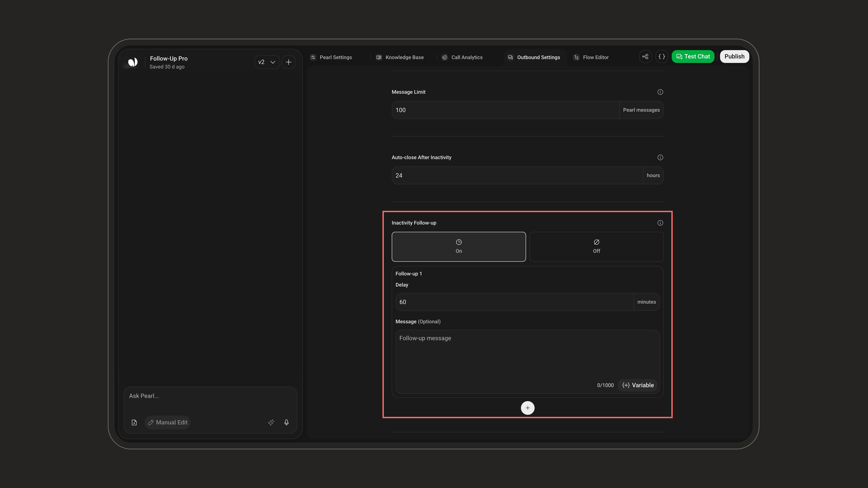The width and height of the screenshot is (868, 488).
Task: Click the "Saved 30 d ago" text
Action: (x=167, y=67)
